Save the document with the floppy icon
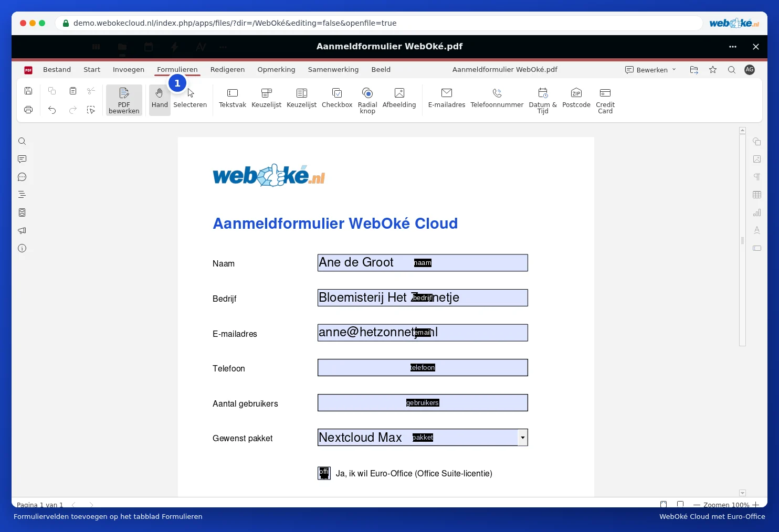This screenshot has width=779, height=532. click(28, 91)
